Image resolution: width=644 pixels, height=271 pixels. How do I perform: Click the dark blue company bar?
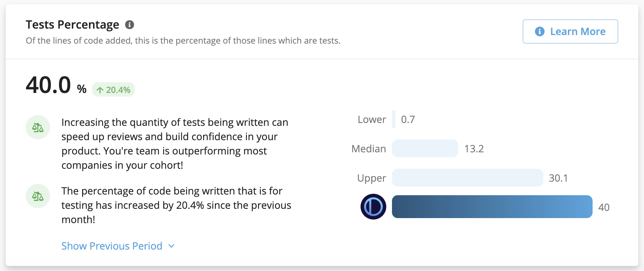coord(492,207)
